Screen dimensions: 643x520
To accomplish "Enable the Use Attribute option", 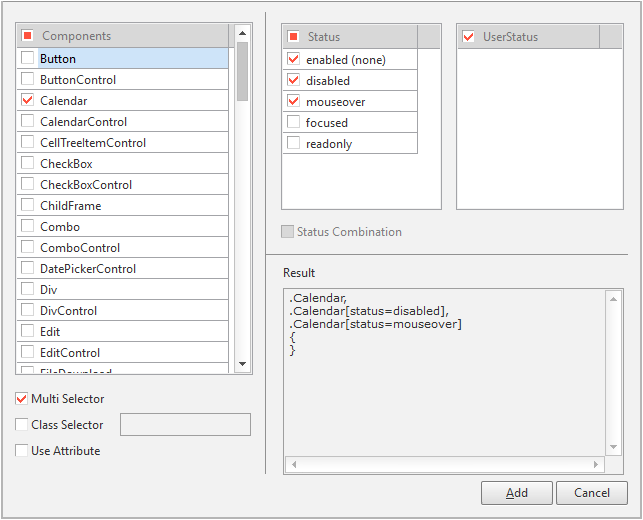I will click(22, 451).
